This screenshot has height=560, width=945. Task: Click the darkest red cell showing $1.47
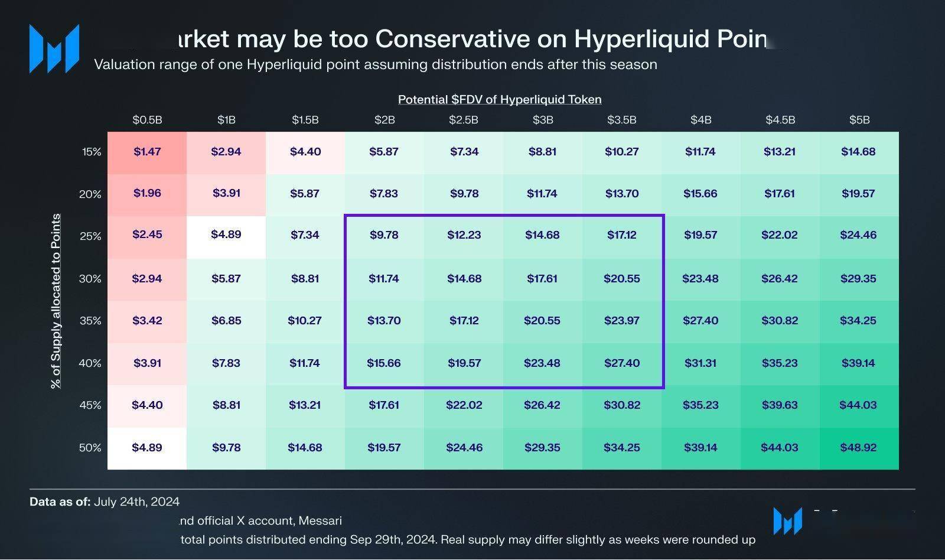[147, 152]
